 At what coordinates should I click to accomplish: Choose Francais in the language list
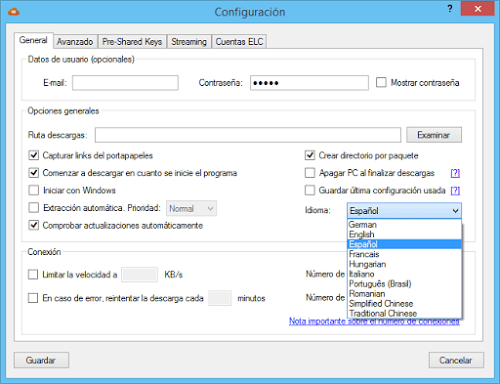404,254
